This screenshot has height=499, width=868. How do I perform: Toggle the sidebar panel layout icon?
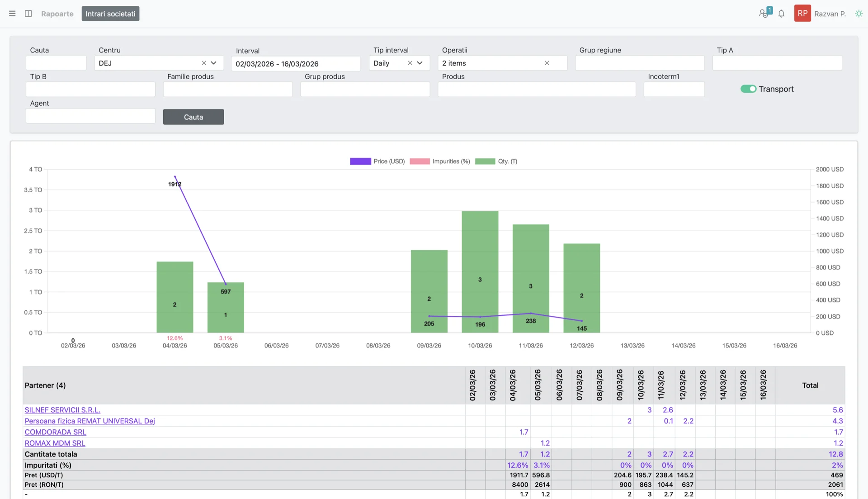[x=28, y=14]
